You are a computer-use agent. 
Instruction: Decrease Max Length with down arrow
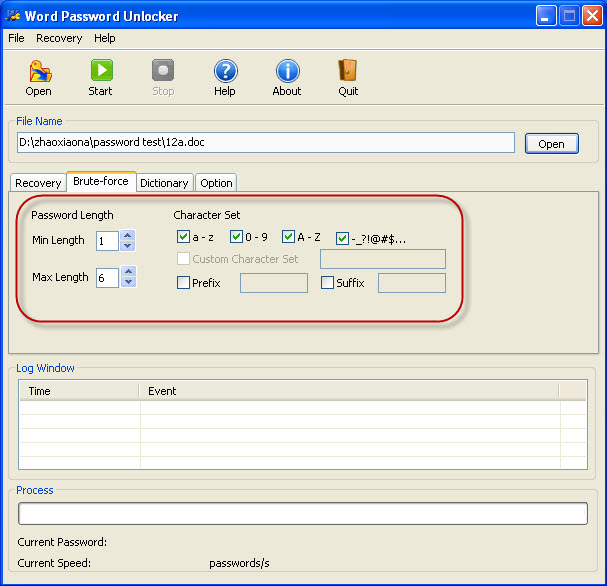128,283
